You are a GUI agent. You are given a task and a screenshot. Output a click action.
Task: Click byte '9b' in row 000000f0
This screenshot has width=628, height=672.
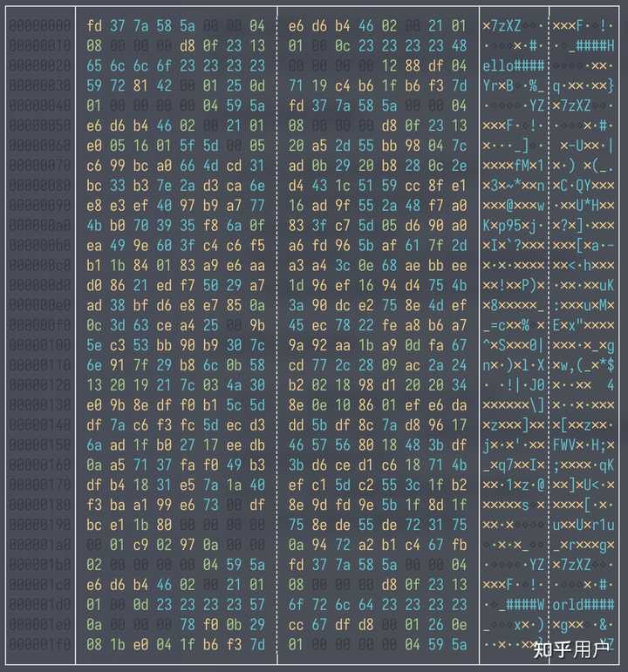[257, 325]
